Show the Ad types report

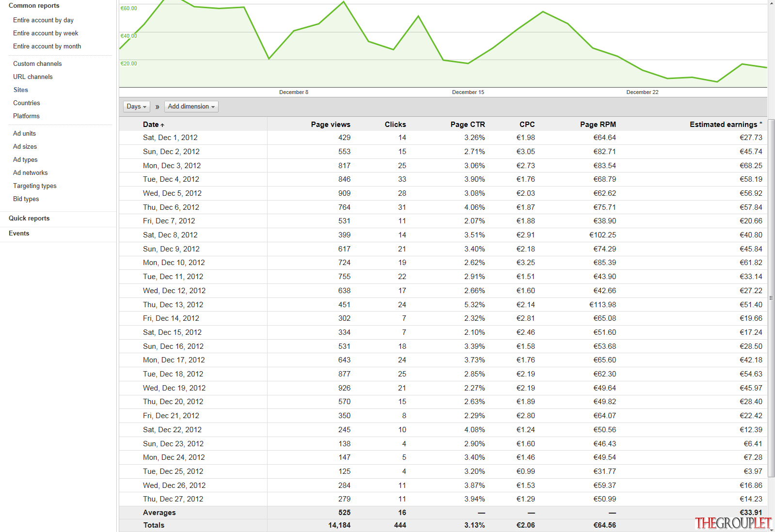(25, 160)
